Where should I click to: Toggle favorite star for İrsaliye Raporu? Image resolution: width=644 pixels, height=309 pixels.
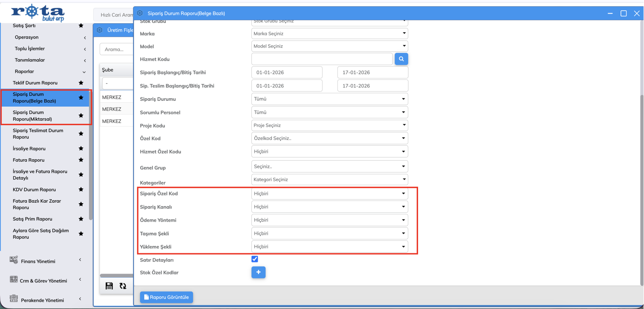click(81, 148)
